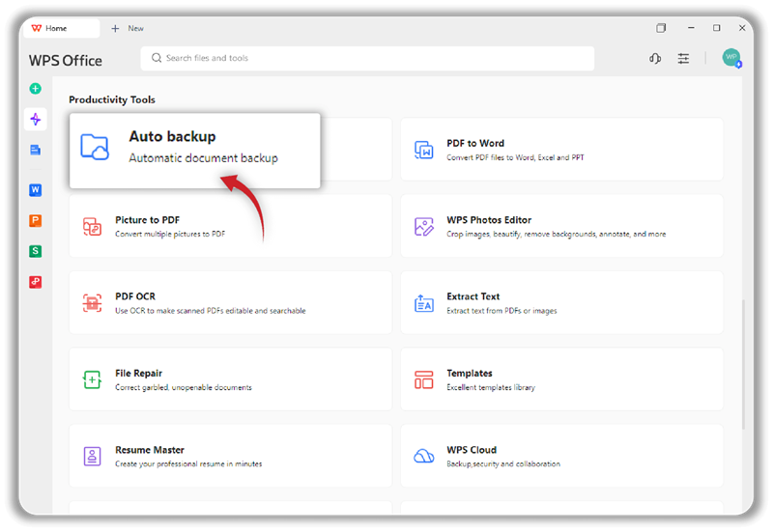Open the user profile avatar
Viewport: 773px width, 532px height.
(731, 58)
